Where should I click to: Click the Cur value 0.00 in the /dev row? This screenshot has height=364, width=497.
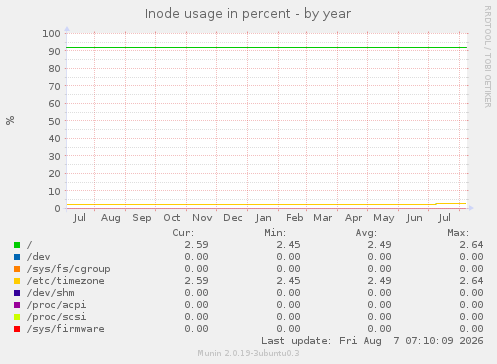(x=196, y=257)
